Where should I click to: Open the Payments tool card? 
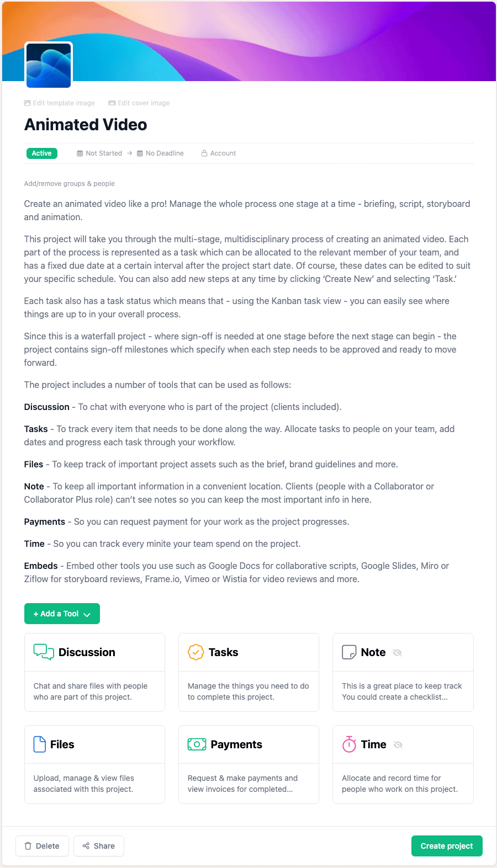pyautogui.click(x=248, y=764)
